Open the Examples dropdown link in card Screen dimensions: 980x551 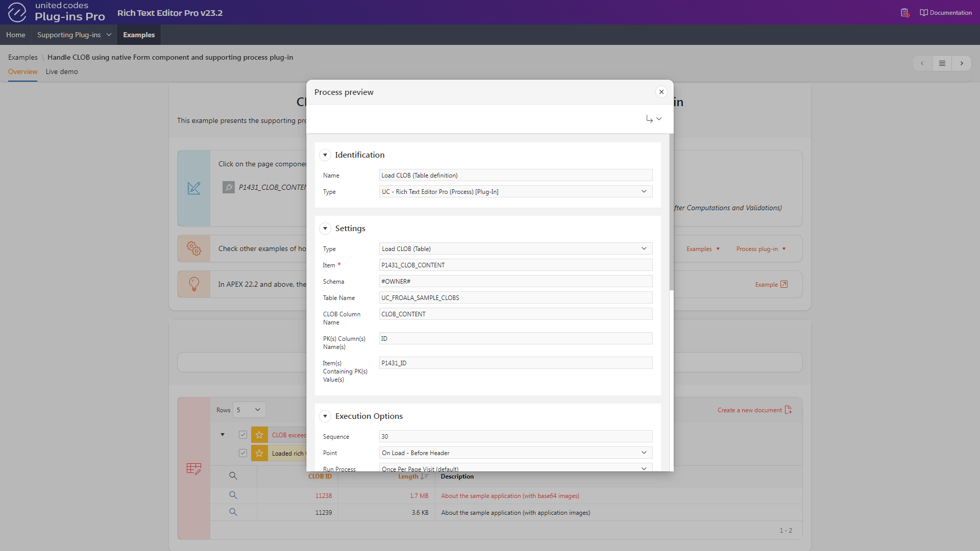click(x=703, y=249)
